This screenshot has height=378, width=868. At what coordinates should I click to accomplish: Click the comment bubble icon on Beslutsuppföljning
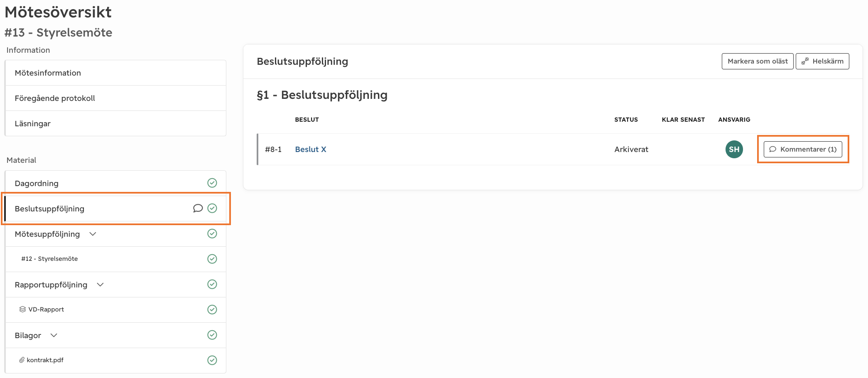198,208
